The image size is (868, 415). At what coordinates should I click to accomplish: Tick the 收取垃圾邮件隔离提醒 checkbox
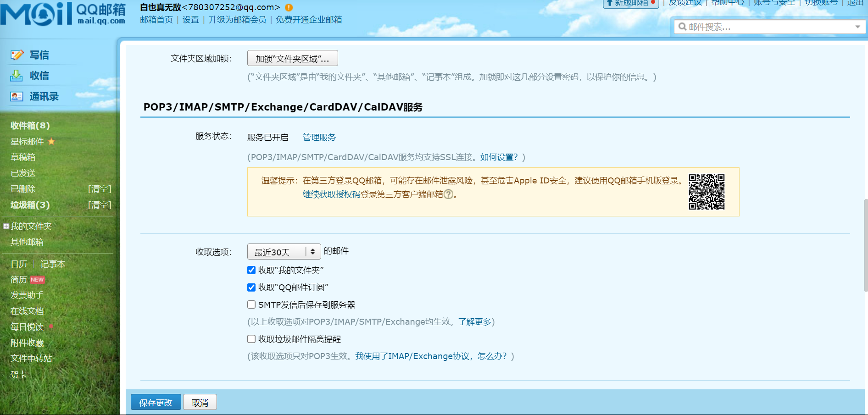[x=251, y=339]
